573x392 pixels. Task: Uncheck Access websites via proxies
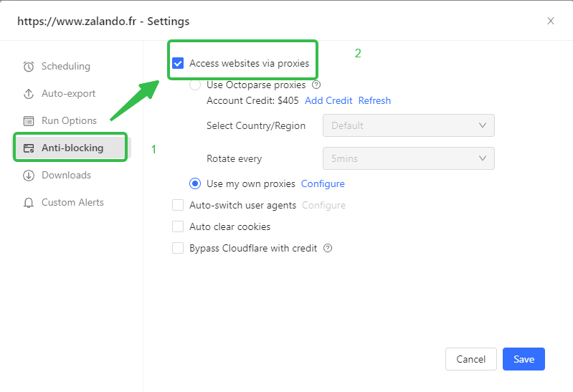coord(178,64)
